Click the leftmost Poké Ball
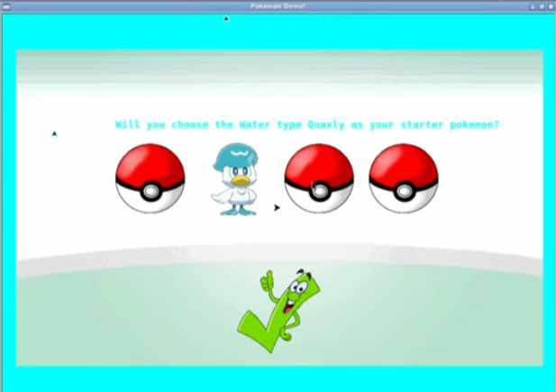Viewport: 556px width, 392px height. (150, 178)
